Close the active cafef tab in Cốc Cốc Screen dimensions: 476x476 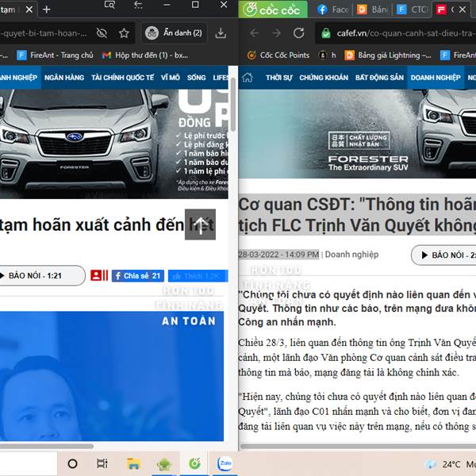click(463, 10)
